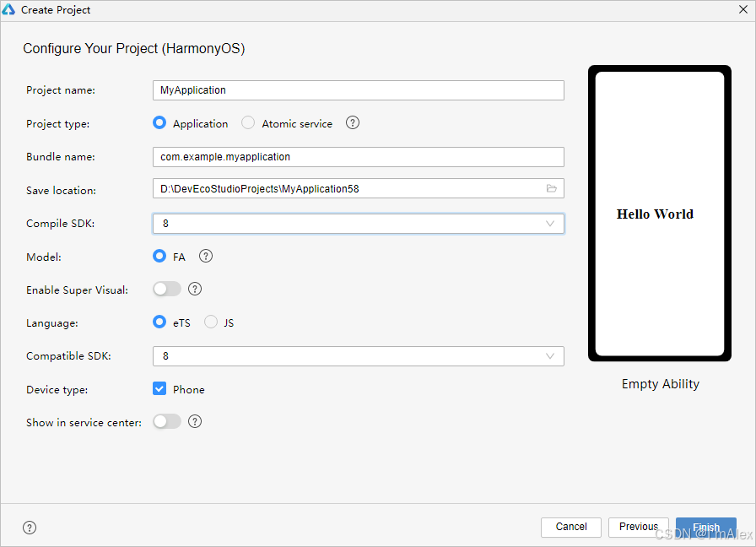Click into the Bundle name field
The height and width of the screenshot is (547, 756).
pos(359,157)
